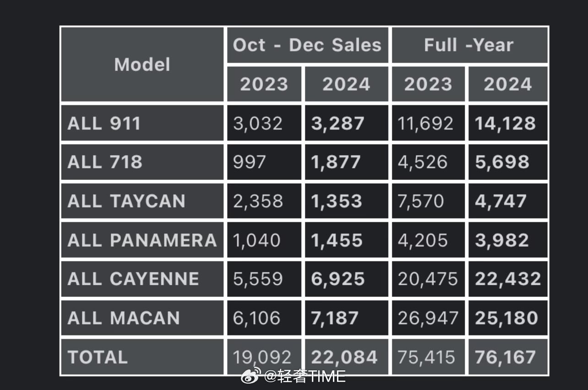Click the Full -Year header cell

[469, 45]
